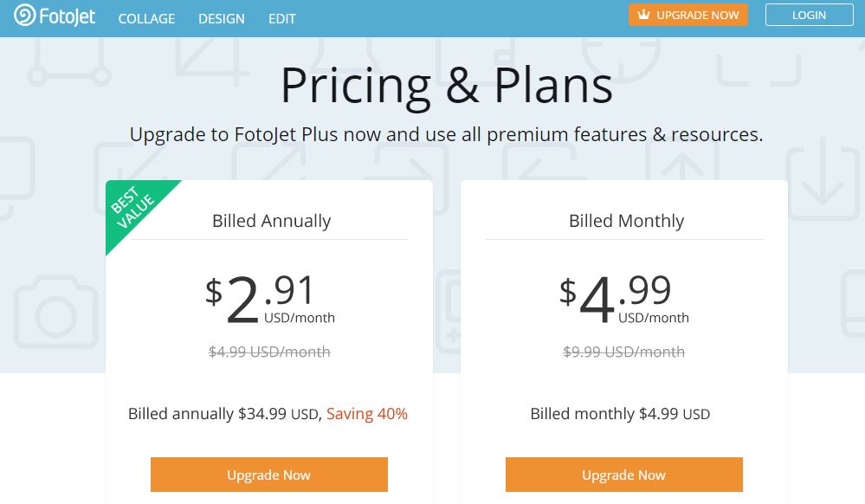Select the Billed Annually plan heading
Image resolution: width=865 pixels, height=504 pixels.
pyautogui.click(x=271, y=221)
